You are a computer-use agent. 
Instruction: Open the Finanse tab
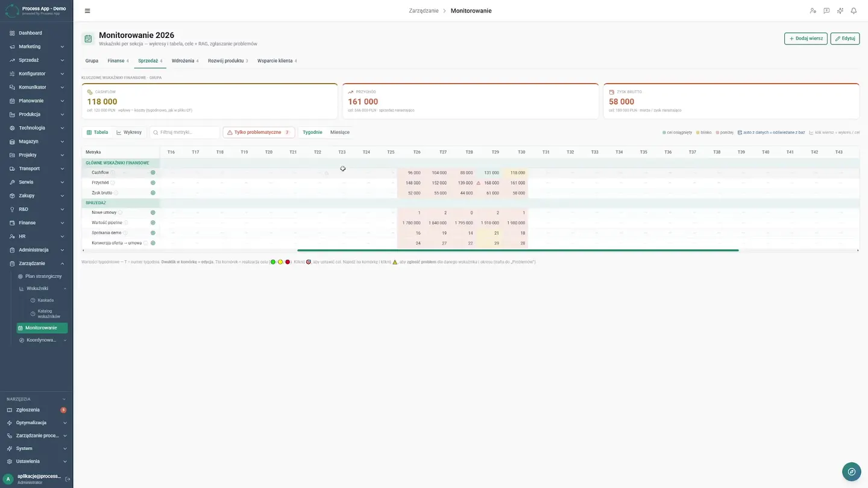(118, 61)
